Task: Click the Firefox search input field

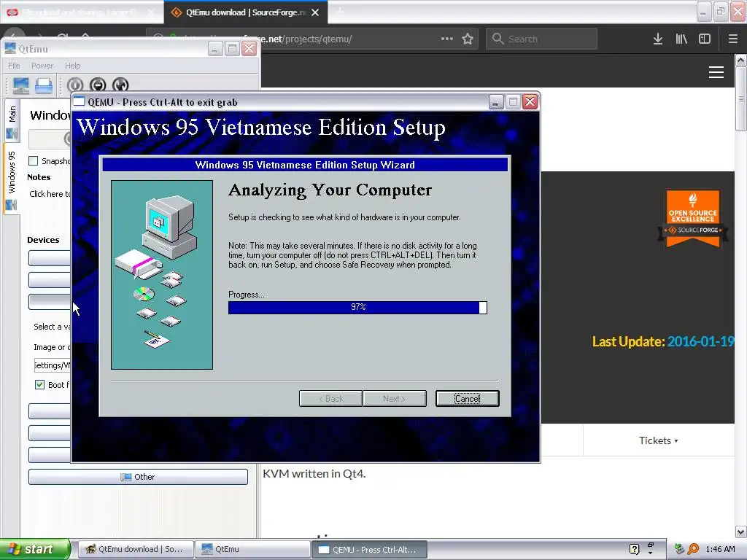Action: (542, 39)
